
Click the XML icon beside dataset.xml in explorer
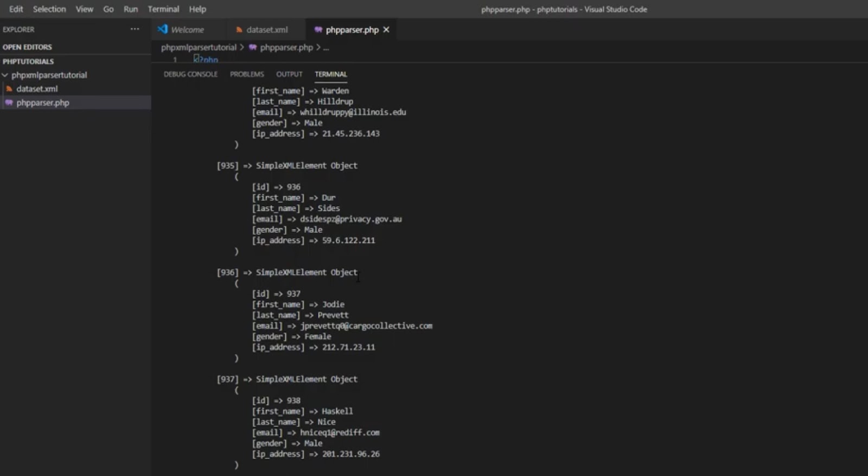(x=9, y=89)
